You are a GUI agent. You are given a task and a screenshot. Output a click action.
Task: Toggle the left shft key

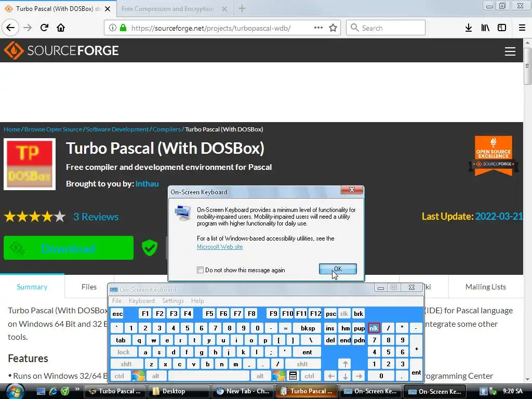click(x=126, y=364)
